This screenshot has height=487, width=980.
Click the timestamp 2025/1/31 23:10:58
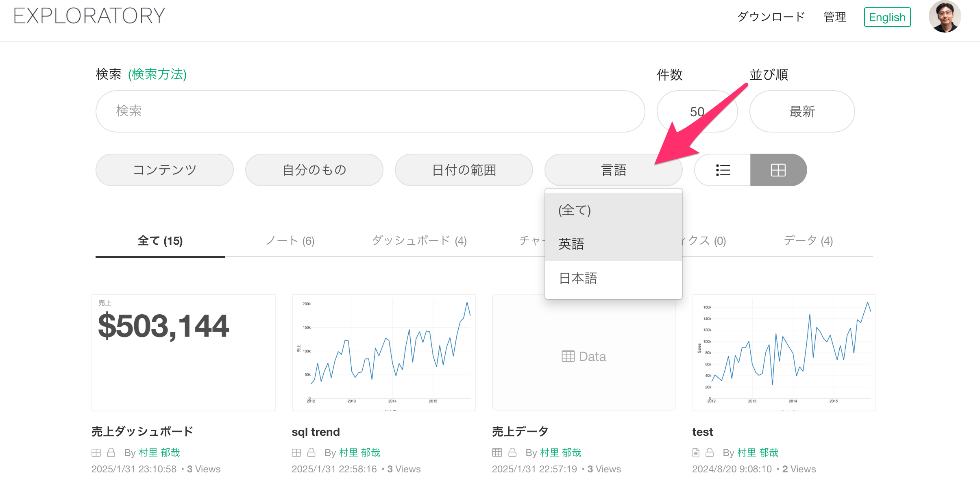(x=134, y=469)
